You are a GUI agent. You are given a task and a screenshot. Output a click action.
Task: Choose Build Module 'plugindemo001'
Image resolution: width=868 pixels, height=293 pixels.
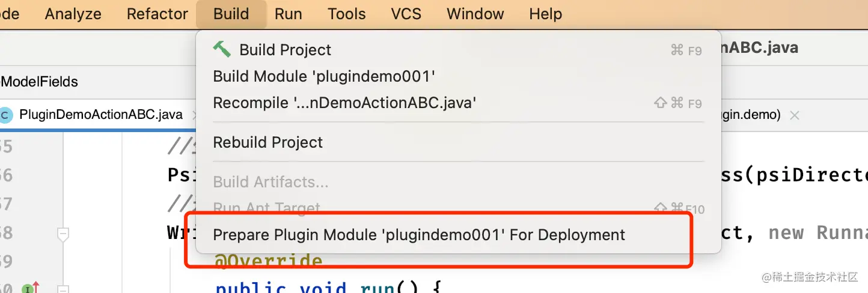click(458, 76)
